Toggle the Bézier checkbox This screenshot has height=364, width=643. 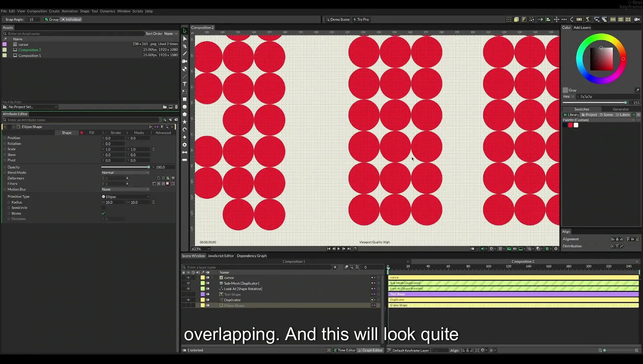pyautogui.click(x=103, y=213)
